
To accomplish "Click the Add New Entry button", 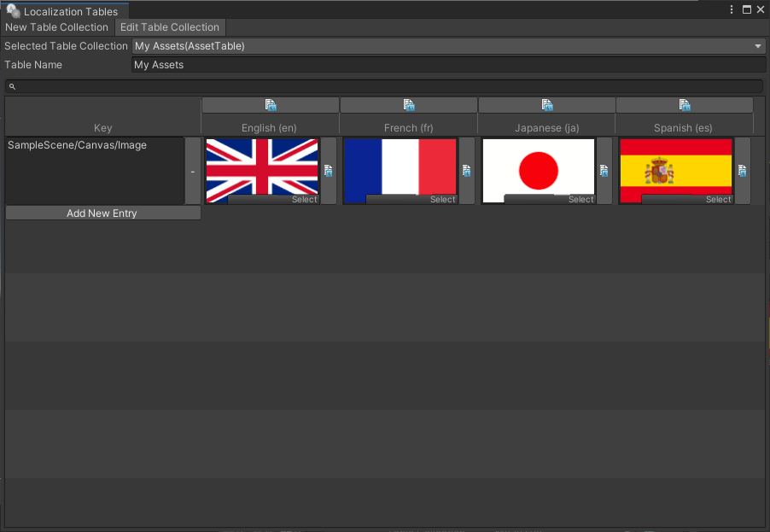I will [x=102, y=212].
